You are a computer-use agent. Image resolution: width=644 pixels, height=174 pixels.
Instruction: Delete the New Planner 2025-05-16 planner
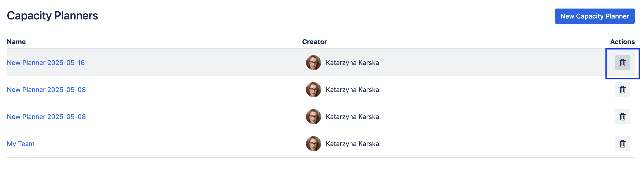tap(622, 63)
